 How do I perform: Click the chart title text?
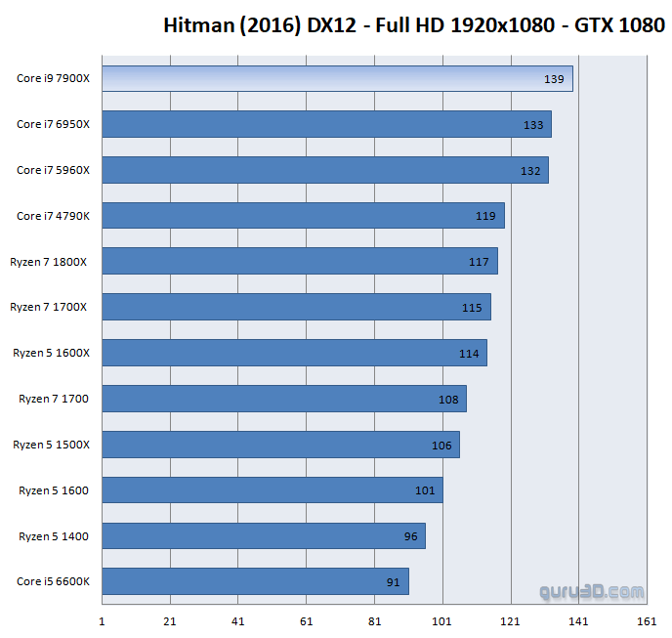coord(414,23)
